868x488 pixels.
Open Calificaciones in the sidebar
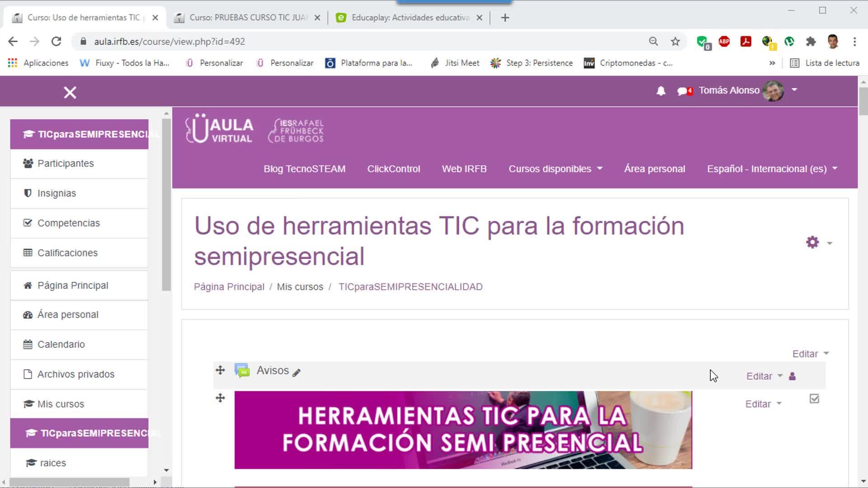click(x=67, y=253)
